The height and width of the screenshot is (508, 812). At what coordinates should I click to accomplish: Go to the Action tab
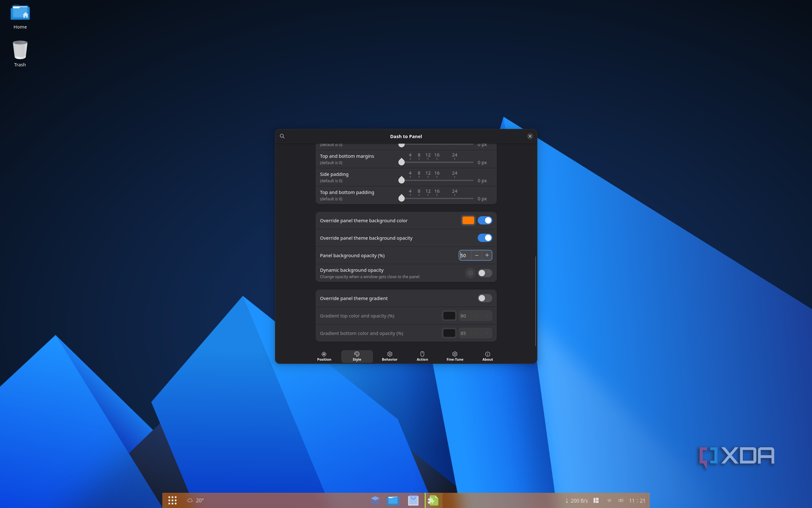[x=422, y=356]
